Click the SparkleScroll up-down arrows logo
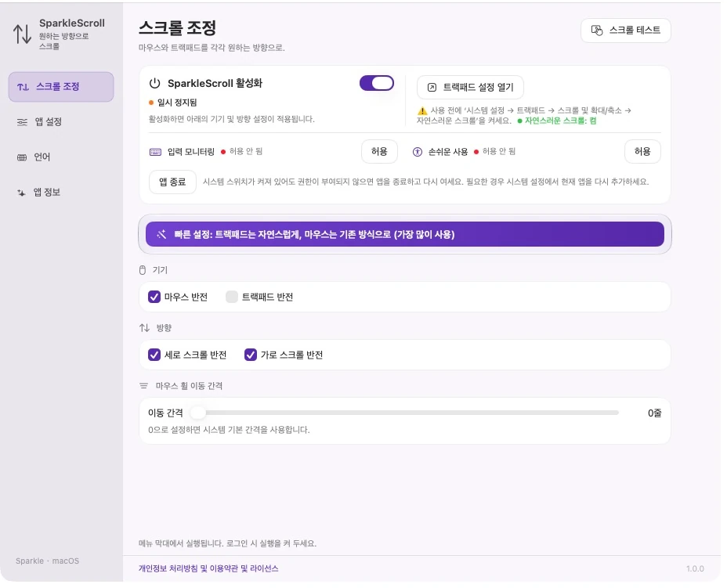 (x=22, y=34)
